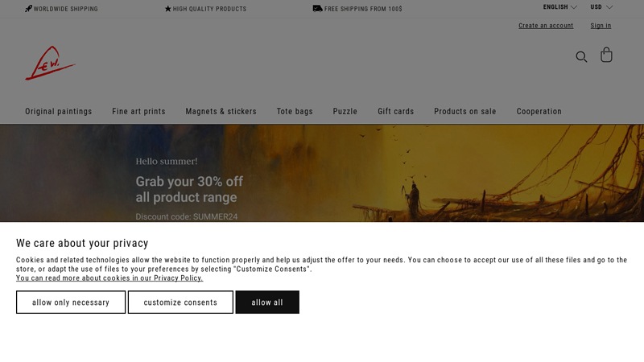The height and width of the screenshot is (362, 644).
Task: Open the search magnifier icon
Action: (581, 56)
